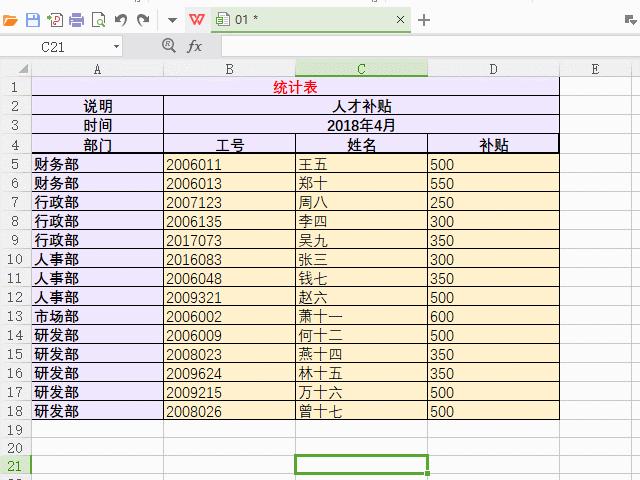The width and height of the screenshot is (640, 480).
Task: Undo the last action
Action: coord(120,20)
